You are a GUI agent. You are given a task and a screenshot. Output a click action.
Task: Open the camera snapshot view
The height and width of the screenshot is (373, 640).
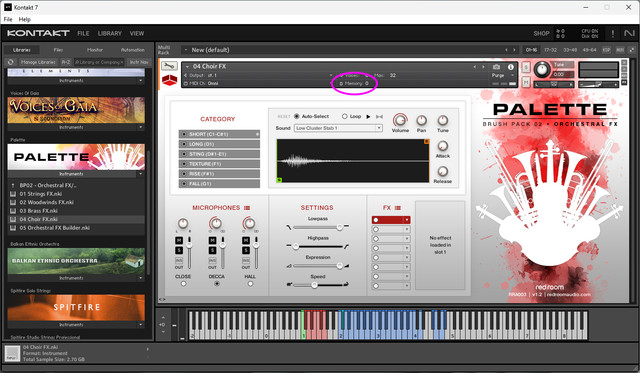[496, 67]
